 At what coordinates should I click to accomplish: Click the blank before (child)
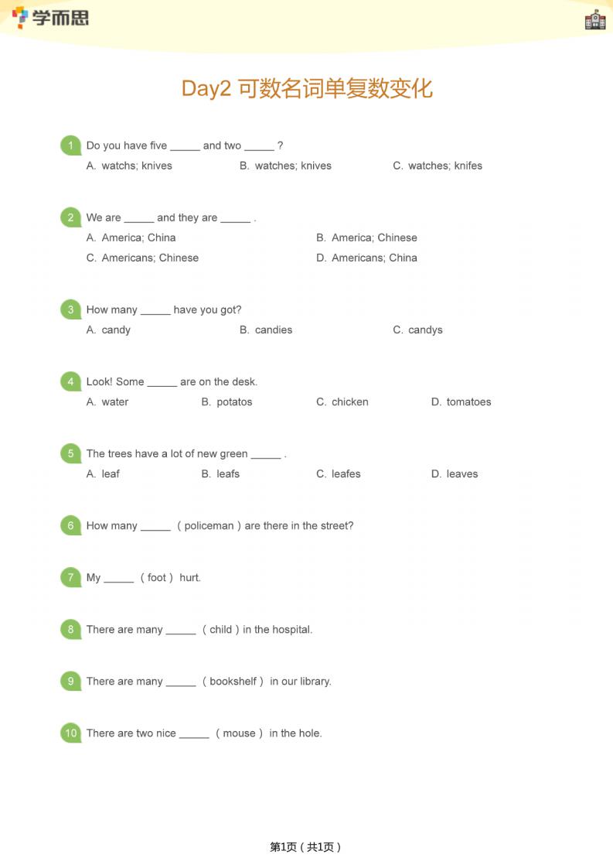(x=181, y=630)
